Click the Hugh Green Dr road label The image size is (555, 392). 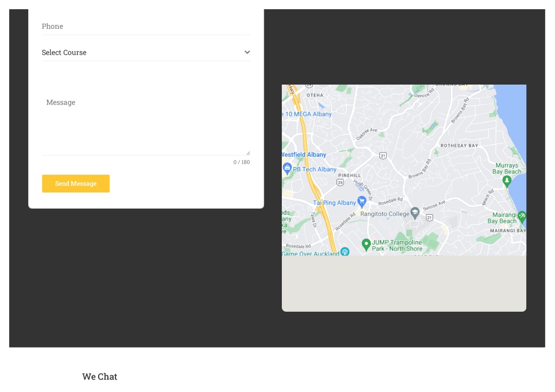[363, 190]
